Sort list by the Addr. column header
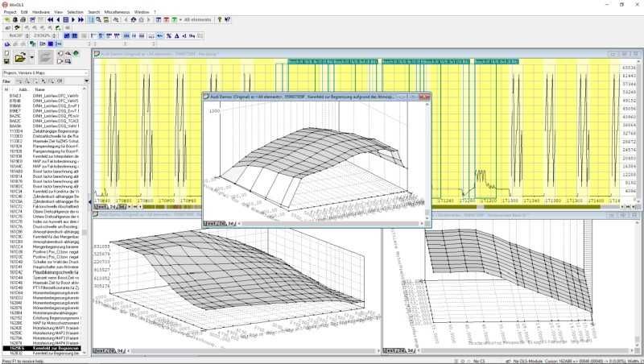 click(x=23, y=89)
